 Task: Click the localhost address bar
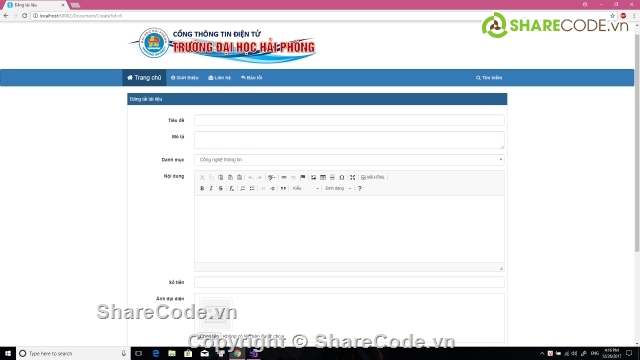click(x=318, y=16)
